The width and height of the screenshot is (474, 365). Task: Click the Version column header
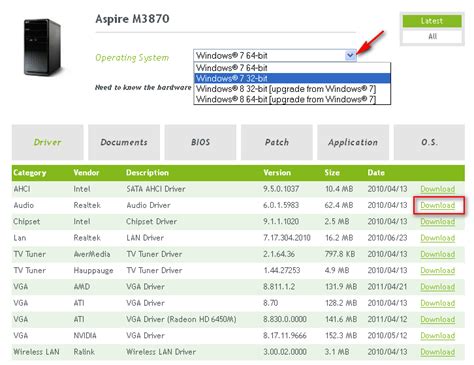click(x=277, y=173)
